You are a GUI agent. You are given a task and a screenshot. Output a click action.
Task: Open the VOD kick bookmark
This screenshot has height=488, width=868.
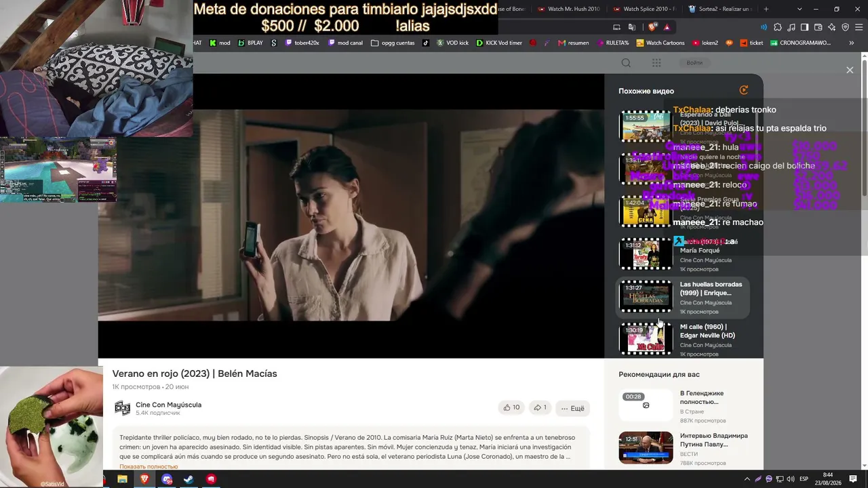click(x=453, y=43)
